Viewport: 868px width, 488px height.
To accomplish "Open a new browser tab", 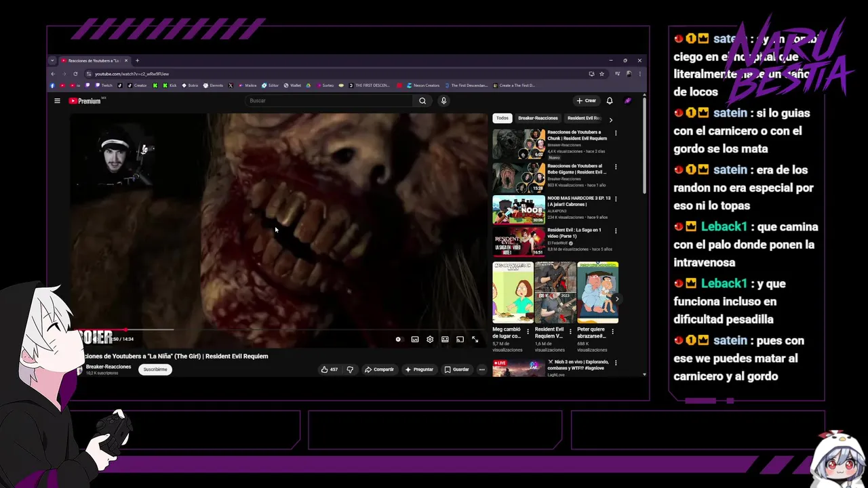I will tap(137, 60).
